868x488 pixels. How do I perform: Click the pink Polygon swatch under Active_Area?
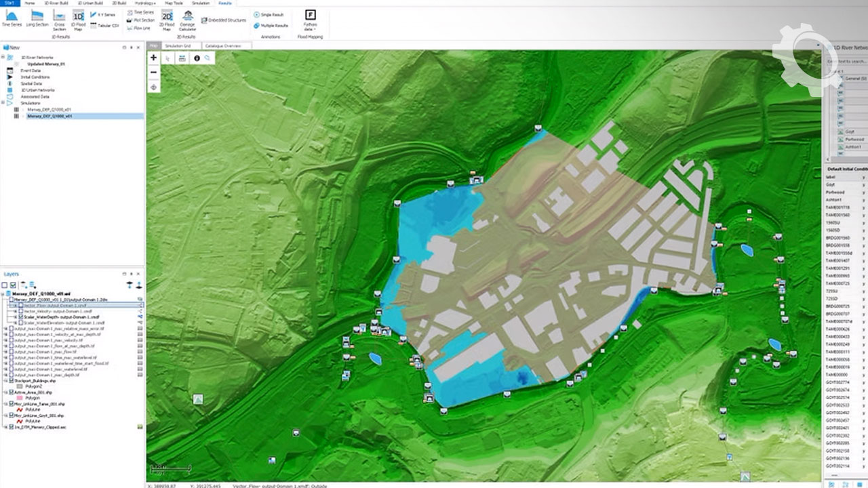pyautogui.click(x=20, y=399)
